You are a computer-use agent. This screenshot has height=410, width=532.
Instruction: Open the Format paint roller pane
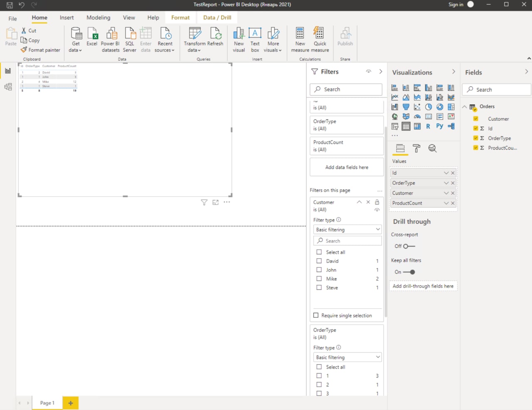pos(416,148)
